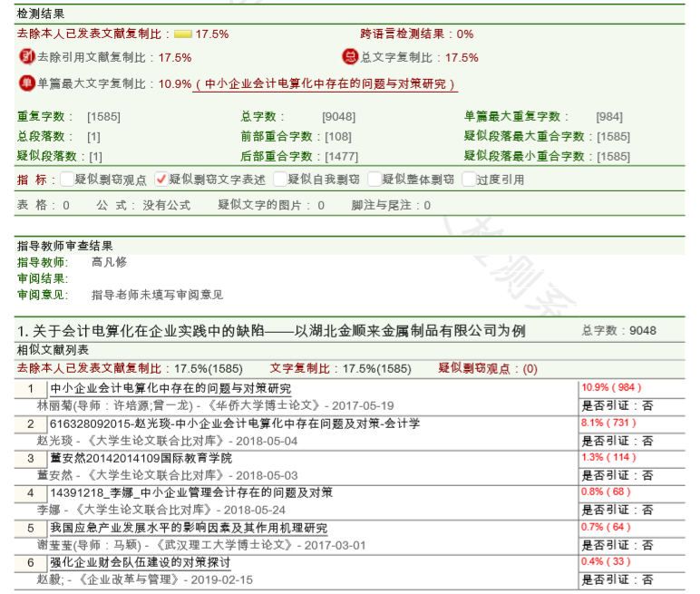Click the 8.1% ( 731 ) value
Screen dimensions: 700x594
(608, 423)
